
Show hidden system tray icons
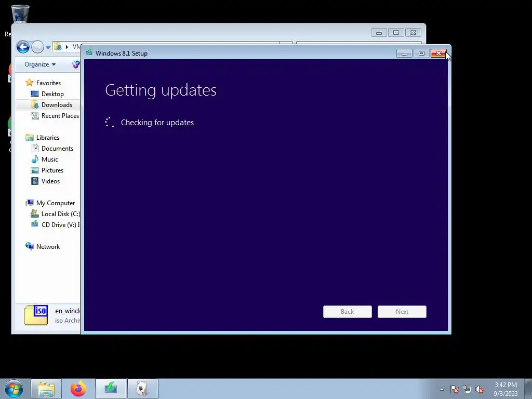[442, 389]
